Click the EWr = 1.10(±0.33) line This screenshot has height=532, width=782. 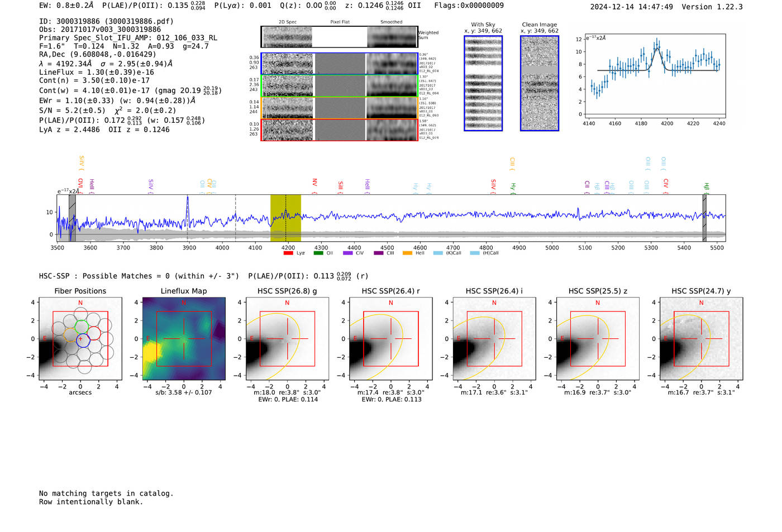pyautogui.click(x=117, y=101)
